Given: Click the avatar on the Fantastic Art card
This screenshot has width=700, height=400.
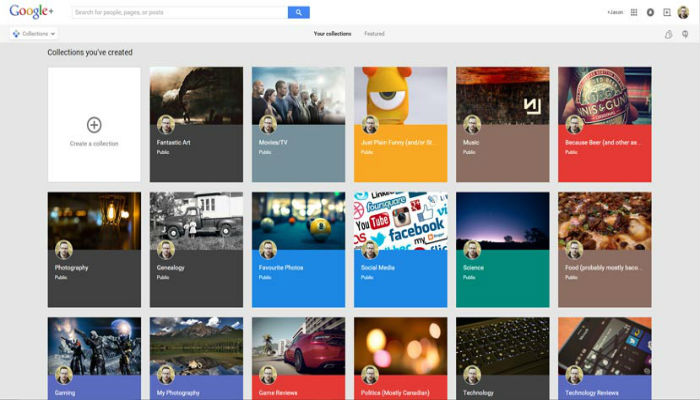Looking at the screenshot, I should point(166,125).
